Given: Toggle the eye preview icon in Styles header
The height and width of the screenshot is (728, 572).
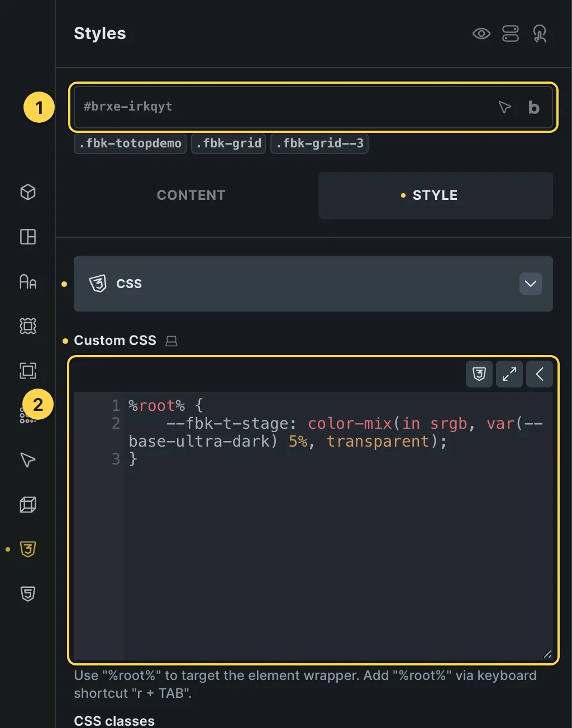Looking at the screenshot, I should tap(481, 33).
